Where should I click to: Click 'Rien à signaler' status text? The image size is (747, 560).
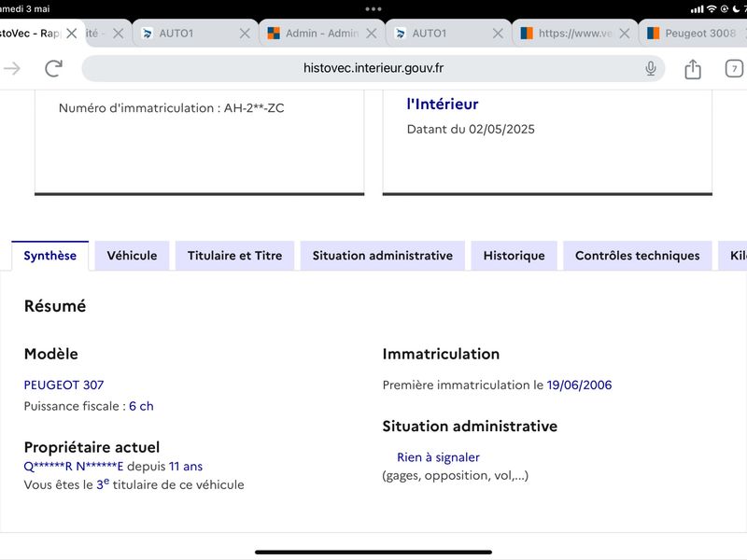tap(438, 457)
